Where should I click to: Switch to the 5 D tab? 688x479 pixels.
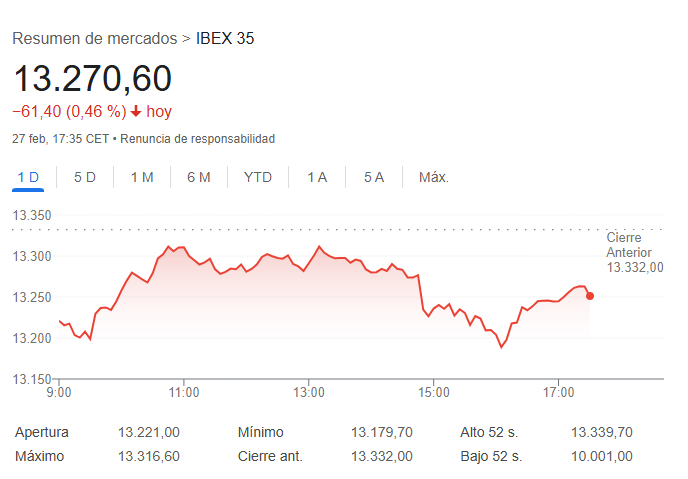(x=85, y=177)
